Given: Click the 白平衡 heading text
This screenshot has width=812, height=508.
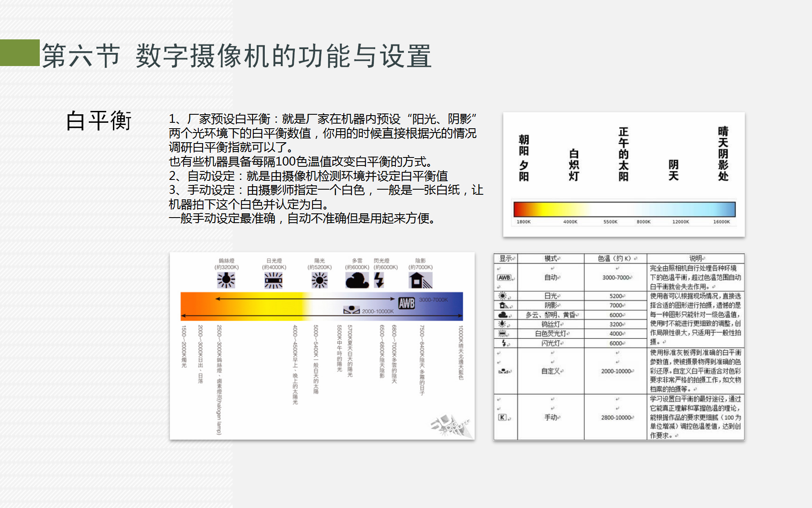Looking at the screenshot, I should [99, 121].
